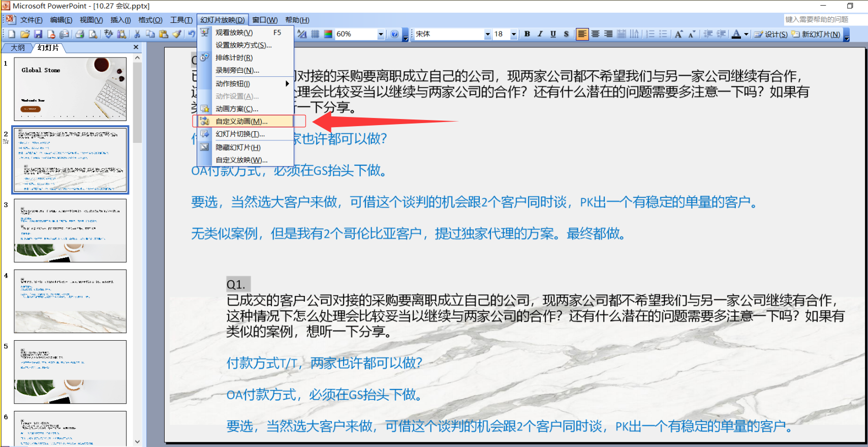Click the E-mail attachment icon
The width and height of the screenshot is (868, 447).
[x=65, y=34]
